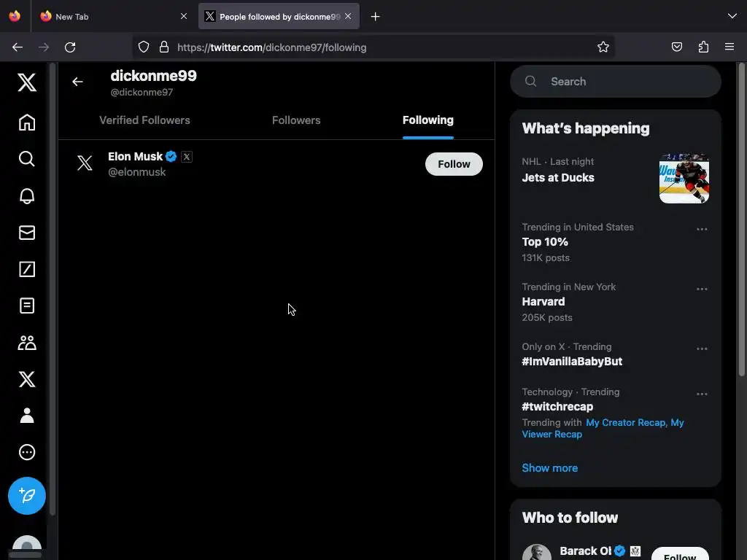Go to Home feed icon
Viewport: 747px width, 560px height.
[x=27, y=122]
